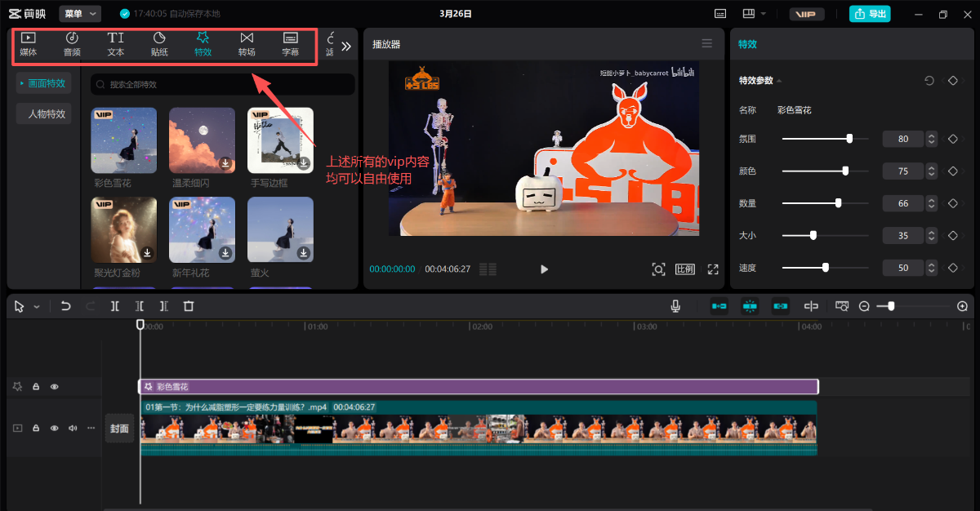Switch to the 人物特效 category
Screen dimensions: 980x511
47,114
